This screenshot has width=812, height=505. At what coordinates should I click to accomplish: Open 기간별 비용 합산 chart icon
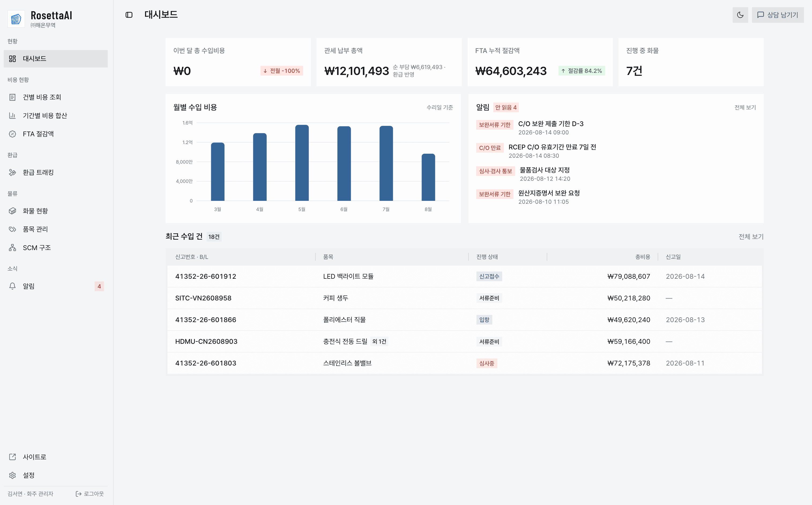(x=12, y=116)
